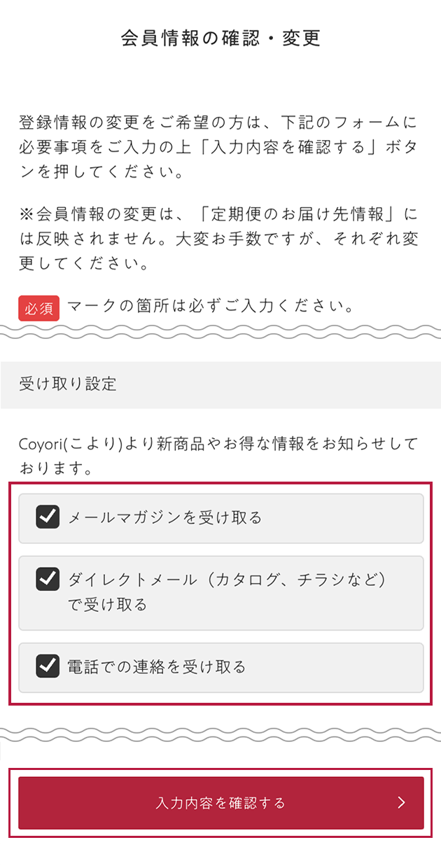
Task: Click the 電話での連絡を受け取る label text
Action: 157,667
